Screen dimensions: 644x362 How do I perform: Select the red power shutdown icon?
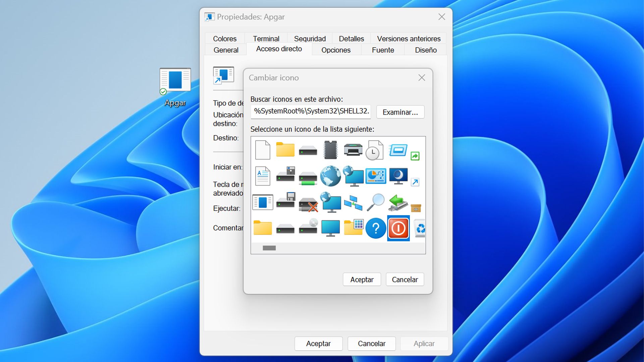(398, 228)
